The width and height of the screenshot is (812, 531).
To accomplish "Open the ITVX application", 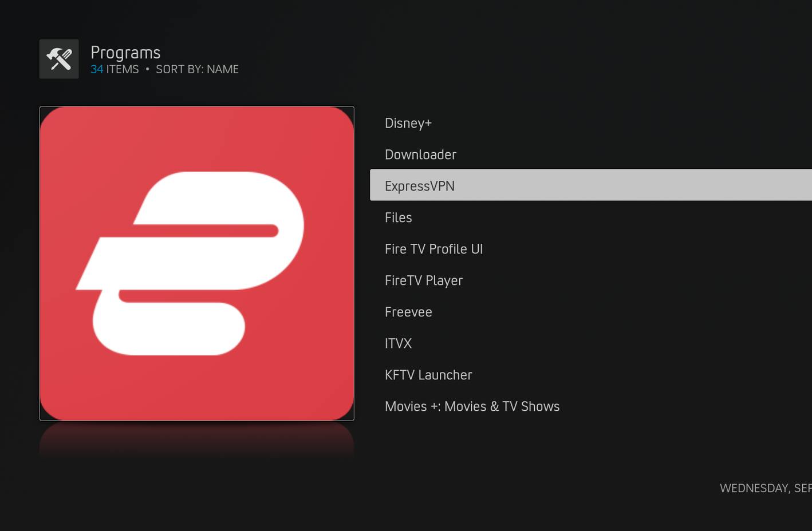I will click(398, 343).
